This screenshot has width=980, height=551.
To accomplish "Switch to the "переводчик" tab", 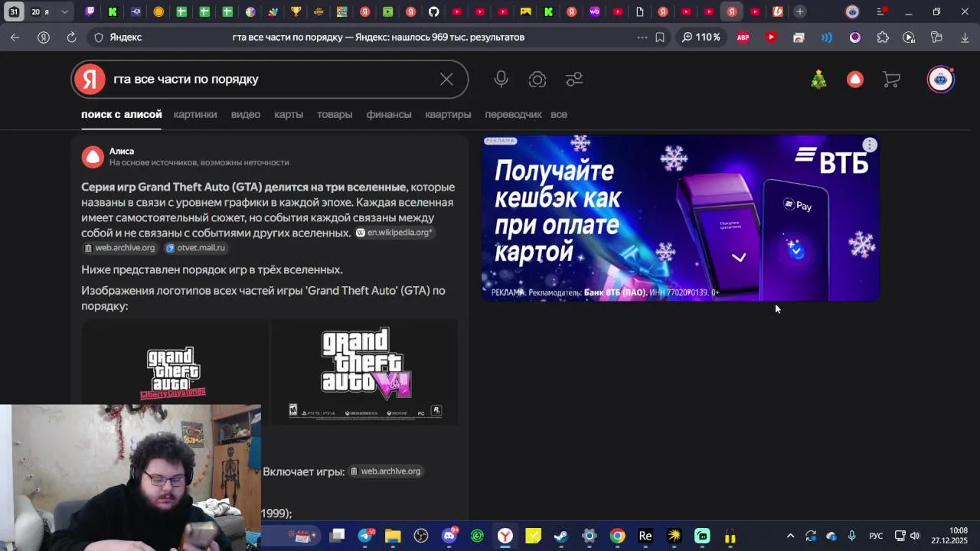I will coord(513,114).
